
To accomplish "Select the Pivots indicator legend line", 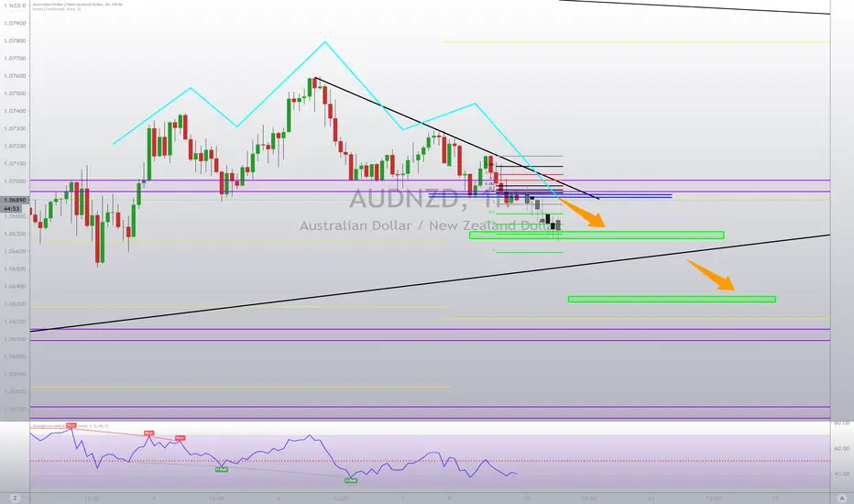I will pyautogui.click(x=56, y=9).
